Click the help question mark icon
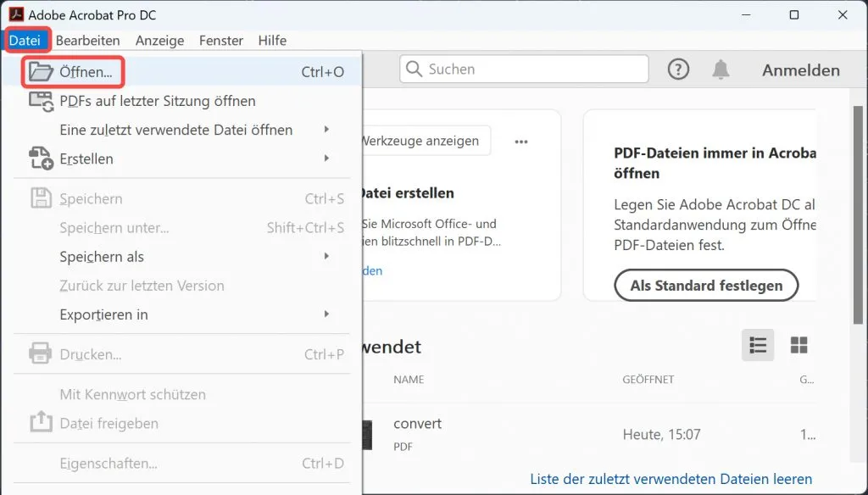This screenshot has height=495, width=868. click(677, 70)
